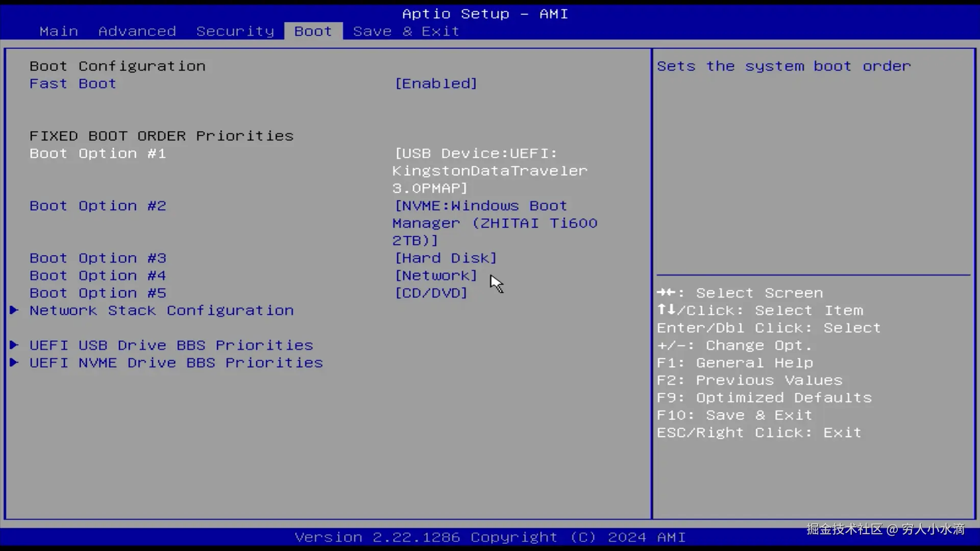The height and width of the screenshot is (551, 980).
Task: Open the Security tab
Action: [235, 31]
